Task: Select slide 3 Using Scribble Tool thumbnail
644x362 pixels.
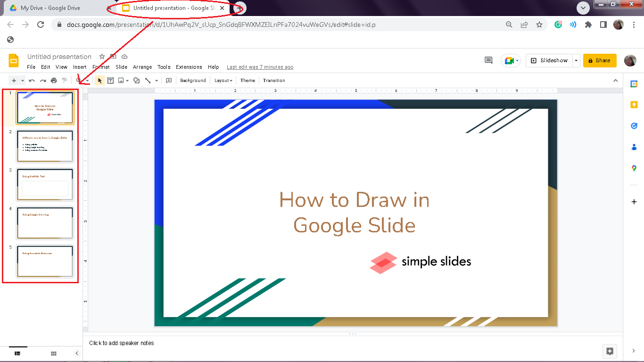Action: (45, 184)
